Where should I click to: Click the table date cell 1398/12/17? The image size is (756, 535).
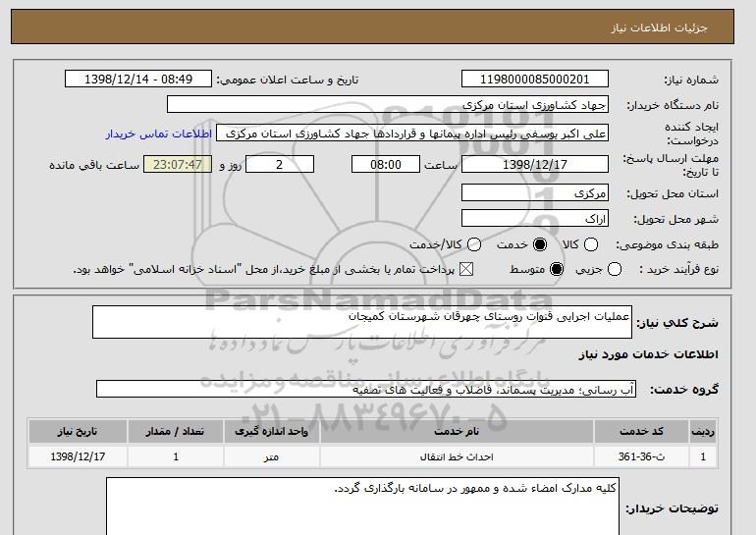click(78, 456)
